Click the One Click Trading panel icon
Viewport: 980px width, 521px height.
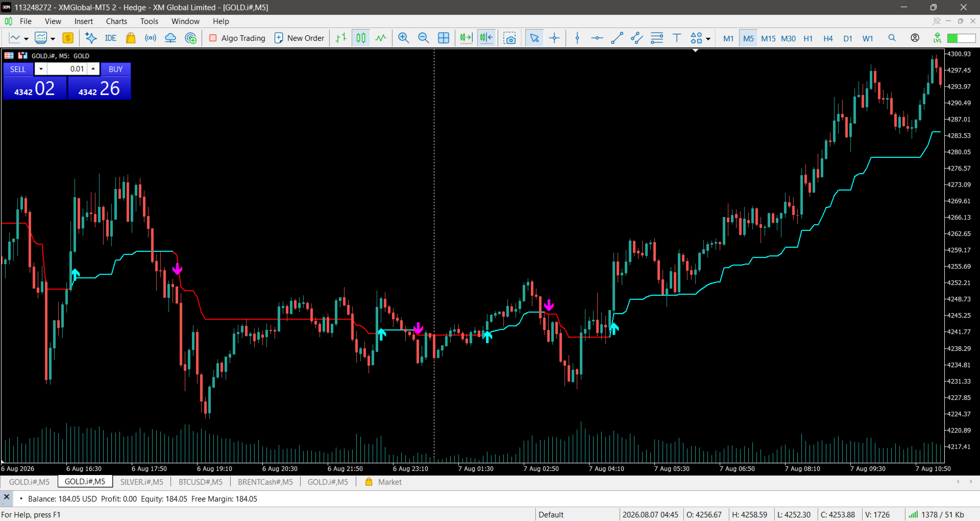click(x=22, y=55)
